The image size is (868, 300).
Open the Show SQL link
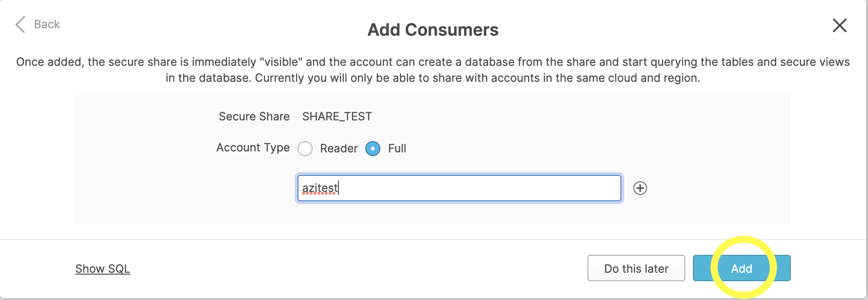click(103, 268)
